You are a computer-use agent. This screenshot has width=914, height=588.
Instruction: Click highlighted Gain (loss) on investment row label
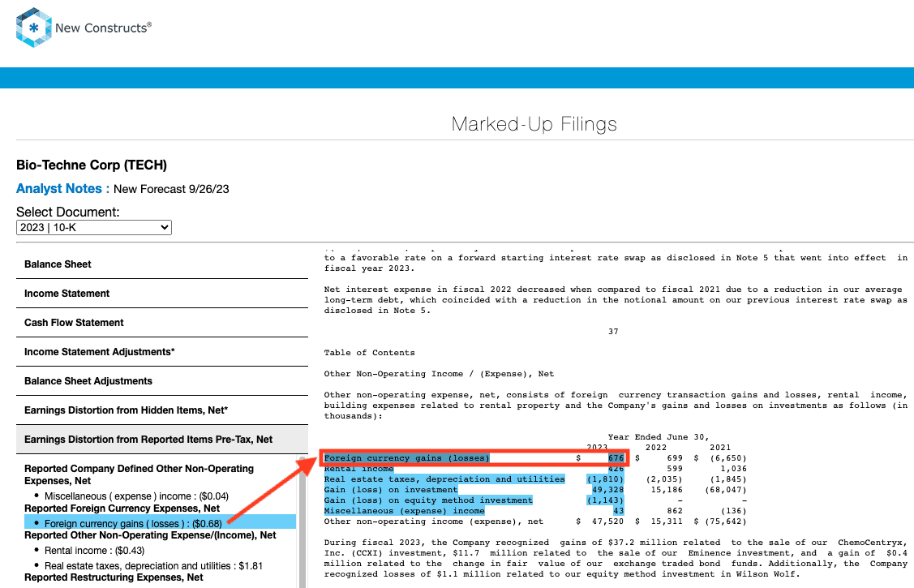coord(391,490)
